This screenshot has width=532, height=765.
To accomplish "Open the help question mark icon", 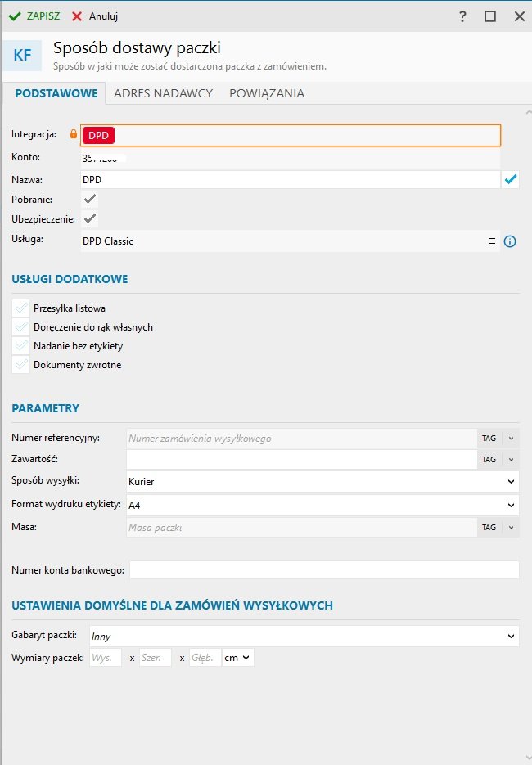I will 462,16.
